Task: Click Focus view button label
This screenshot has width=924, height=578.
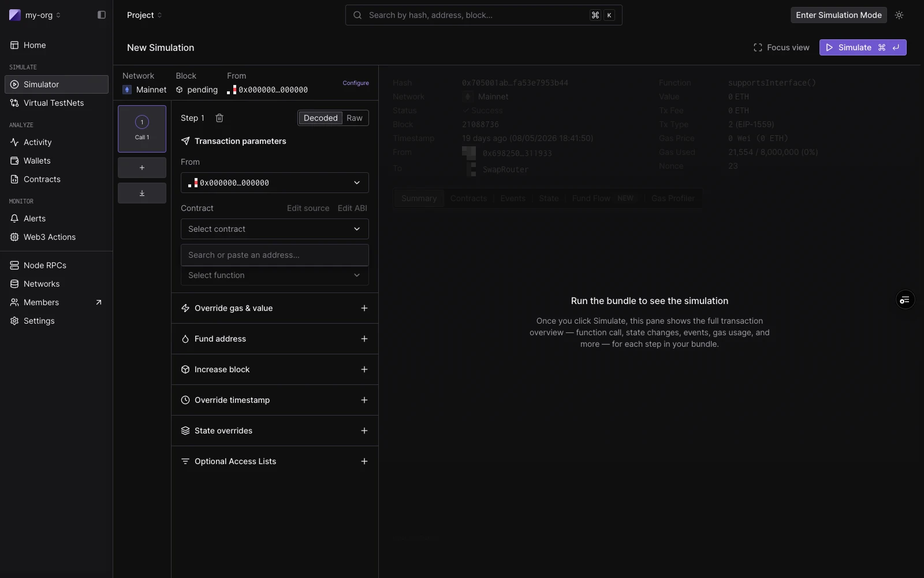Action: 788,47
